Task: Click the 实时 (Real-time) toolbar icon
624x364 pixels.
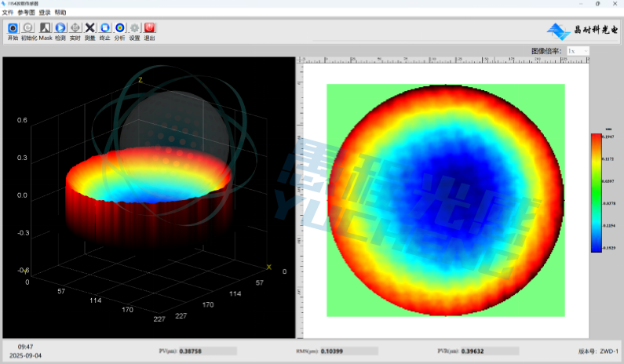Action: click(x=75, y=27)
